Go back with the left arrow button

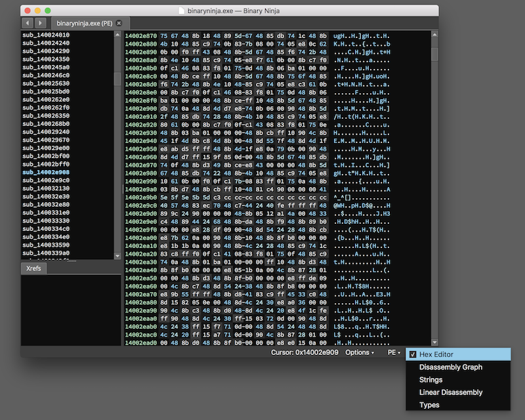pos(28,23)
